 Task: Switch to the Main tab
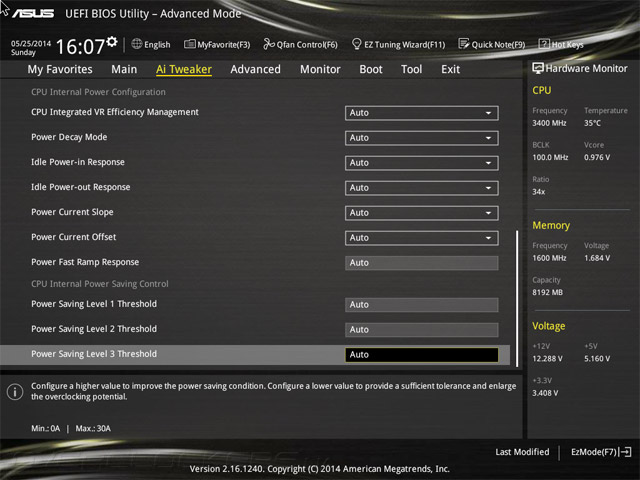pos(124,69)
